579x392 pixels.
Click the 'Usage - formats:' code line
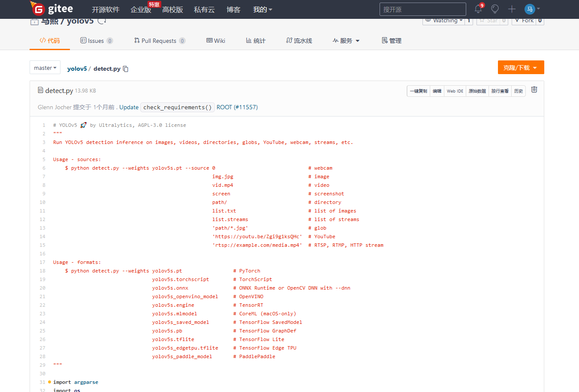[77, 262]
